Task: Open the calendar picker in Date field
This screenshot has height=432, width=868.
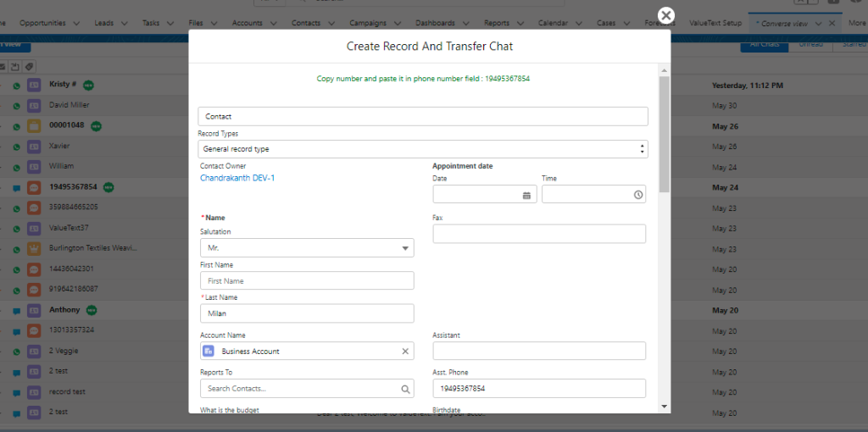Action: [x=526, y=195]
